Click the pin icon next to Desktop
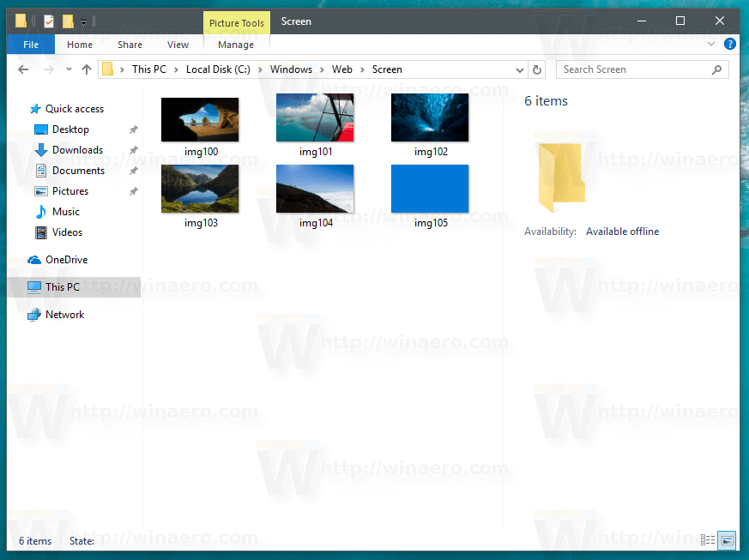The width and height of the screenshot is (749, 560). pos(134,129)
